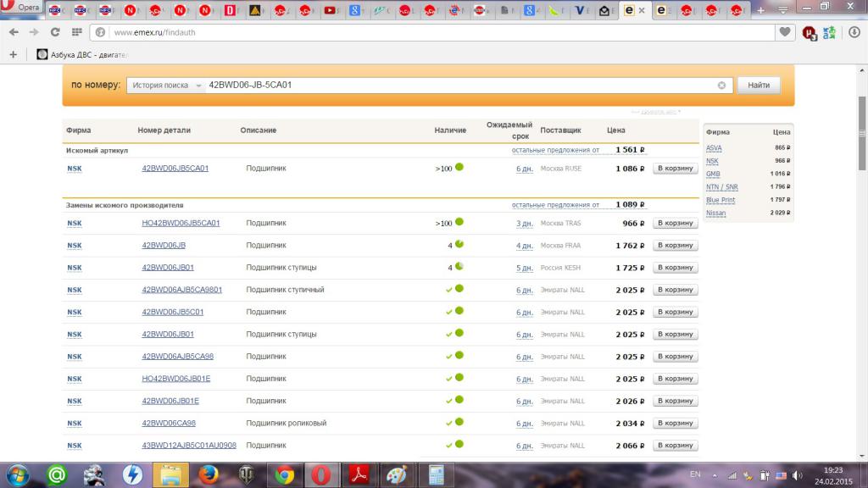The height and width of the screenshot is (488, 868).
Task: Open part HO42BWD06JB5CA01 link
Action: pyautogui.click(x=181, y=223)
